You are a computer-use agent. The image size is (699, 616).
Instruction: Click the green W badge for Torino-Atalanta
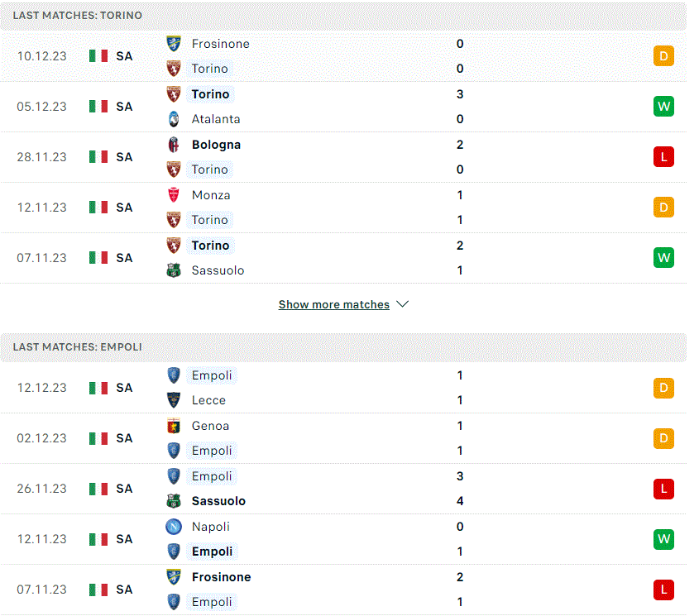click(x=663, y=107)
